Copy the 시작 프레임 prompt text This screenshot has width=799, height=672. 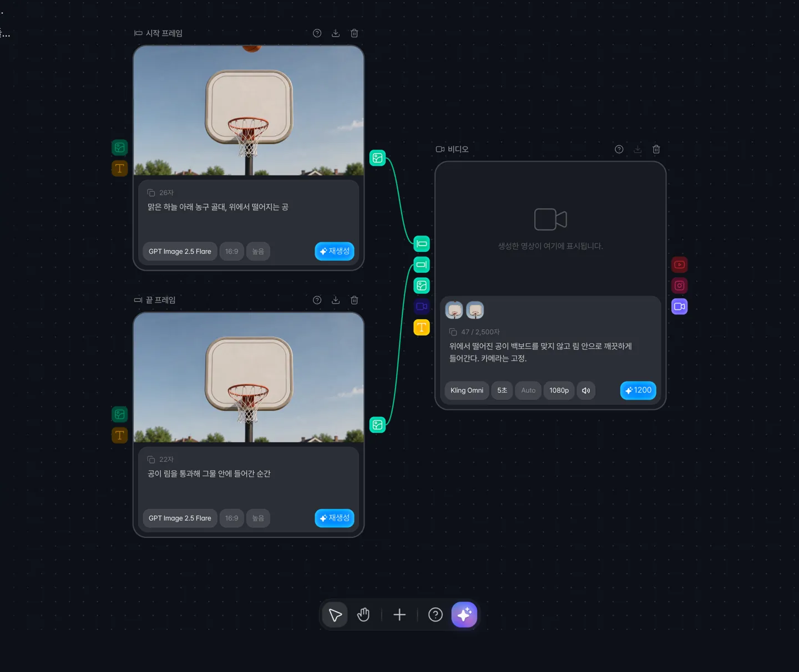click(x=151, y=193)
